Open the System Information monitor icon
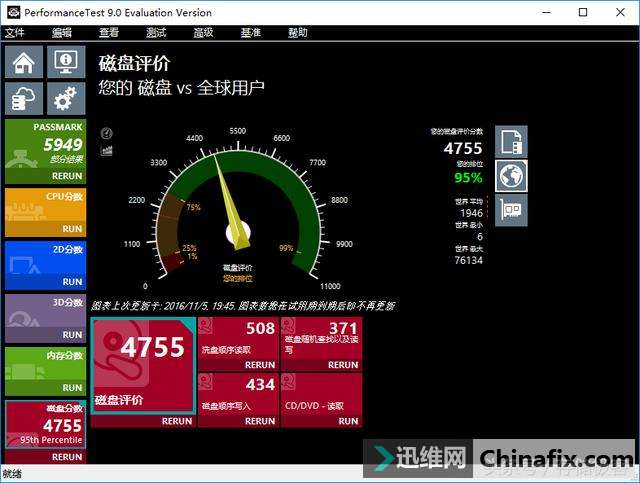Image resolution: width=640 pixels, height=483 pixels. [x=66, y=62]
